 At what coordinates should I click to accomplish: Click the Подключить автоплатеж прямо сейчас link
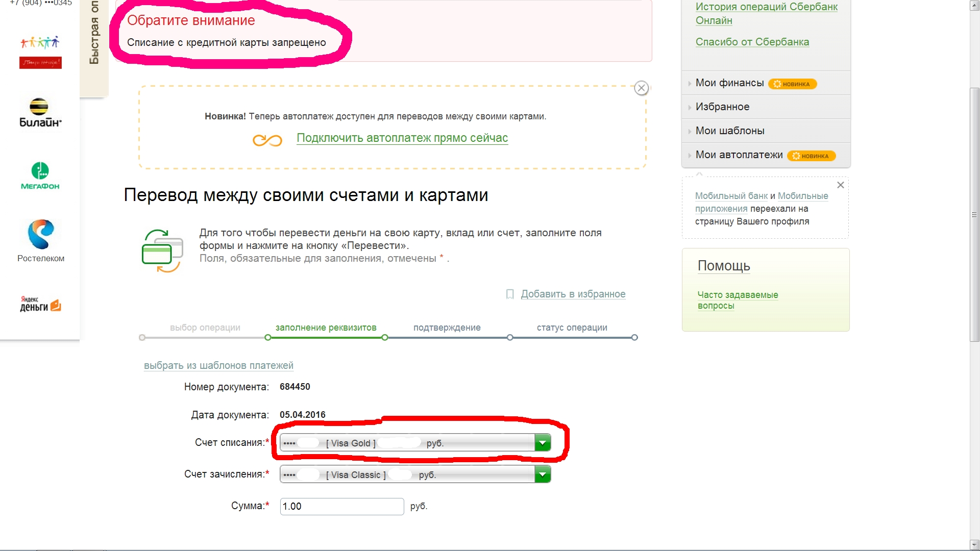tap(402, 138)
